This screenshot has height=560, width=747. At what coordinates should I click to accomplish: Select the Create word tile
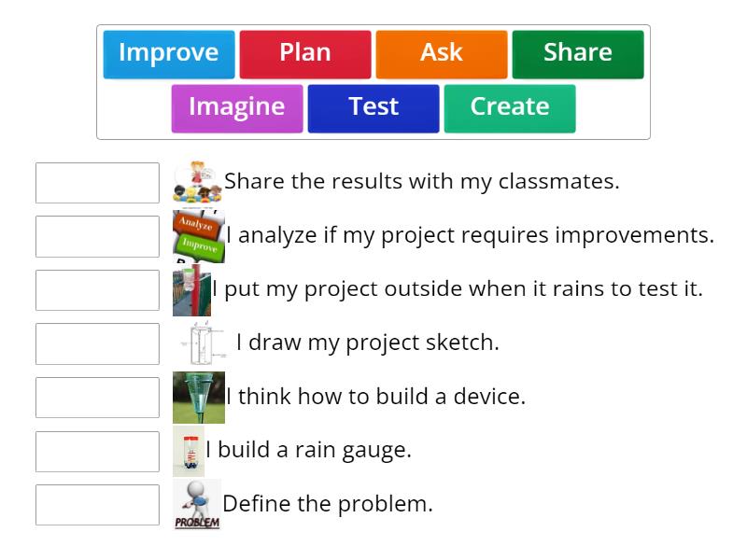[x=510, y=106]
